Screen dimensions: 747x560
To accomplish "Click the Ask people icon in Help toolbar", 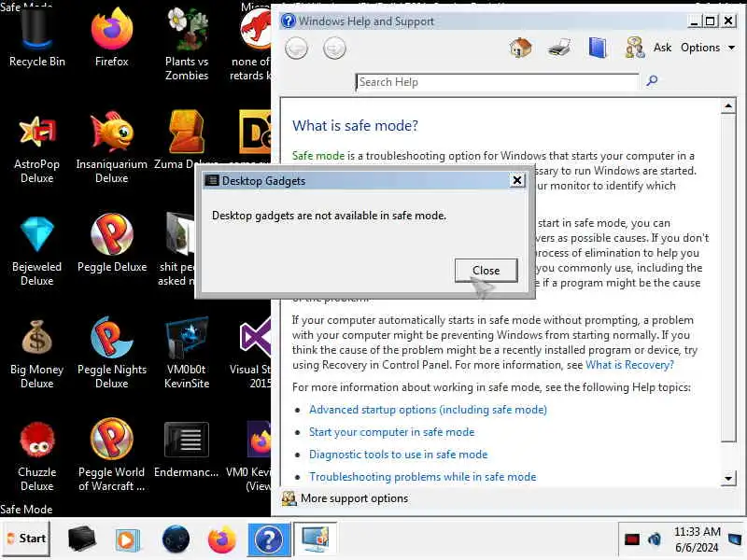I will pos(635,48).
